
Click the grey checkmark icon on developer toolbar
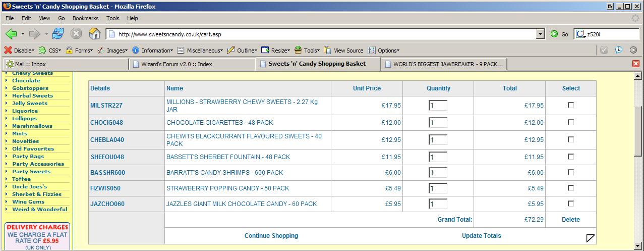(604, 50)
